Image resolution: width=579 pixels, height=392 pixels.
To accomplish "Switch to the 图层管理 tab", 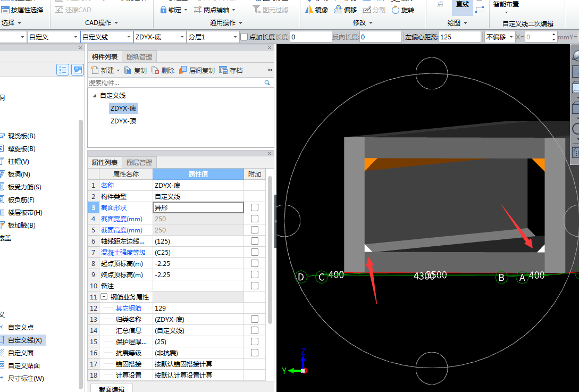I will click(139, 163).
